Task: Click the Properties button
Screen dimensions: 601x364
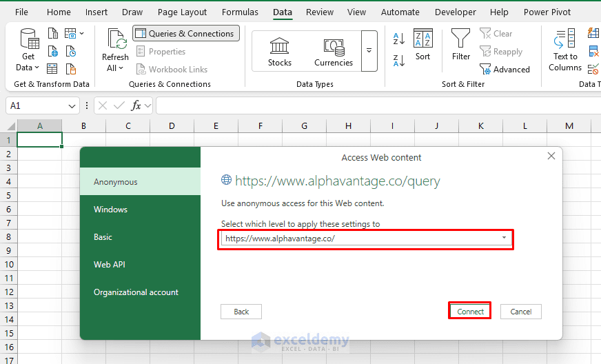Action: click(161, 52)
